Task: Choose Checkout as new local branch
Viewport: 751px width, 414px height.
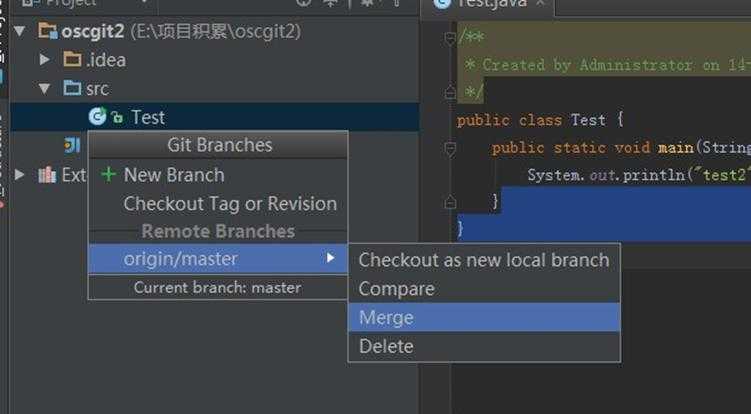Action: point(484,260)
